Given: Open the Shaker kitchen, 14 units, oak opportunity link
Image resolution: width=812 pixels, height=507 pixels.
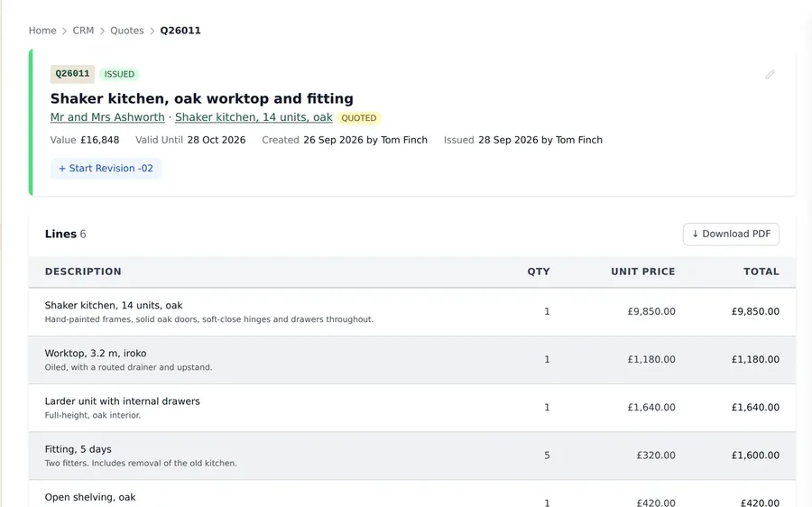Looking at the screenshot, I should [x=254, y=117].
